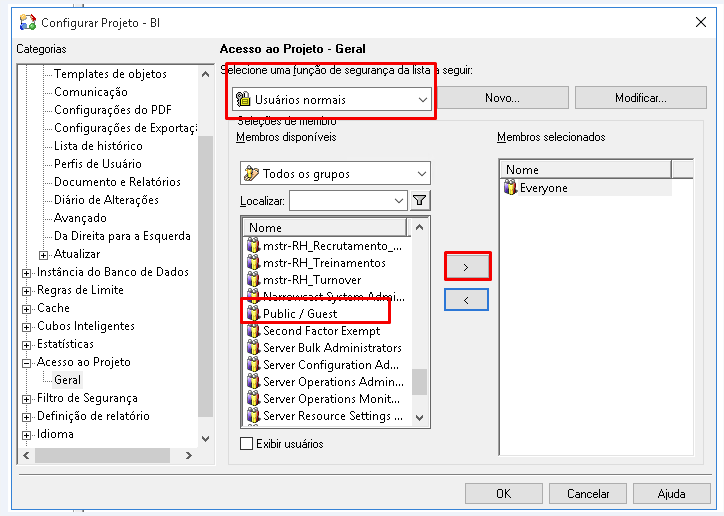The image size is (724, 516).
Task: Select Geral under Acesso ao Projeto
Action: 68,380
